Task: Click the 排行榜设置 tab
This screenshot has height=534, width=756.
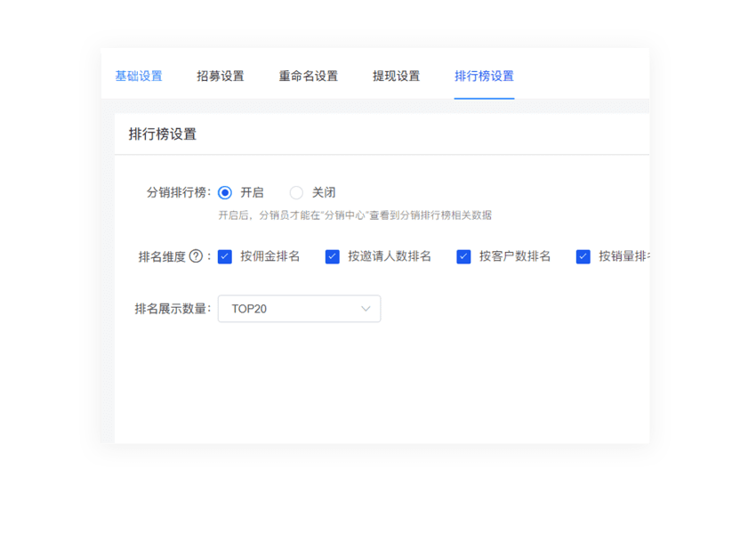Action: tap(484, 76)
